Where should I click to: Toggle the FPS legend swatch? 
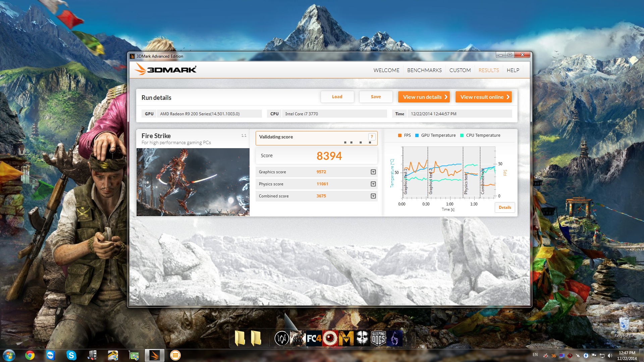coord(400,135)
